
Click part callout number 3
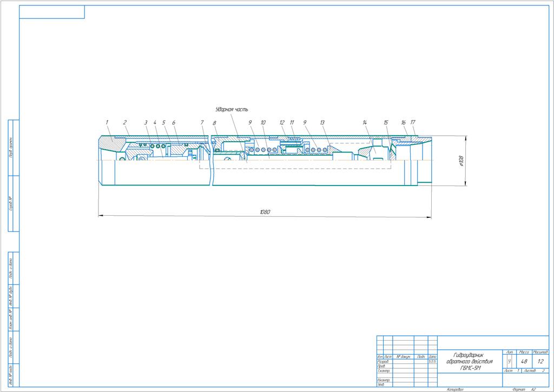[x=146, y=122]
